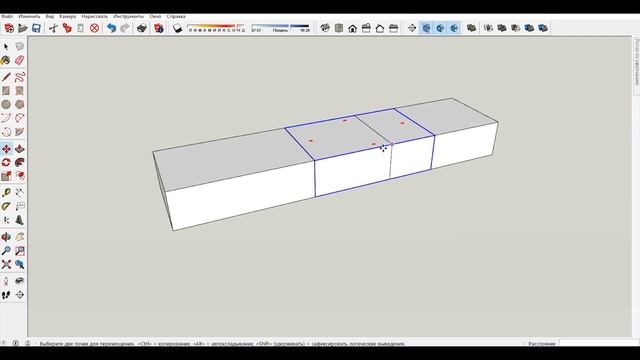This screenshot has width=640, height=360.
Task: Apply the Outer Shell solid tool
Action: click(471, 28)
